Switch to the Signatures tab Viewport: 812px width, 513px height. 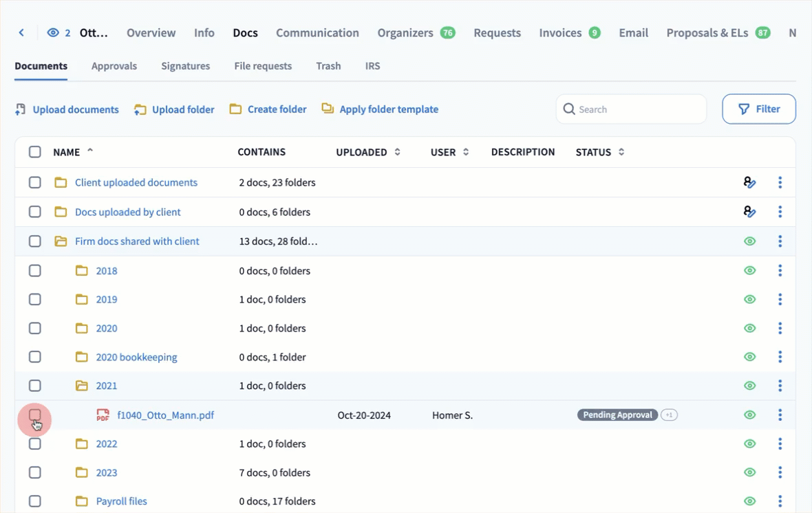(185, 66)
